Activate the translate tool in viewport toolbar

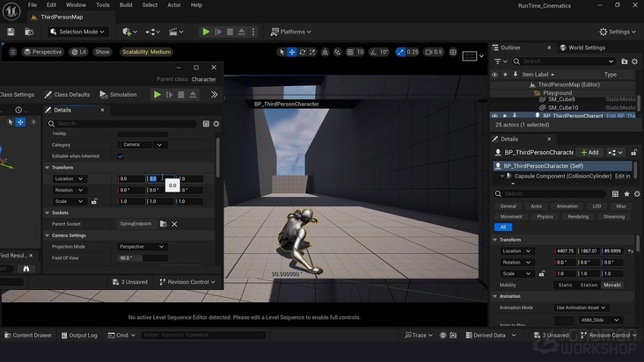click(291, 52)
